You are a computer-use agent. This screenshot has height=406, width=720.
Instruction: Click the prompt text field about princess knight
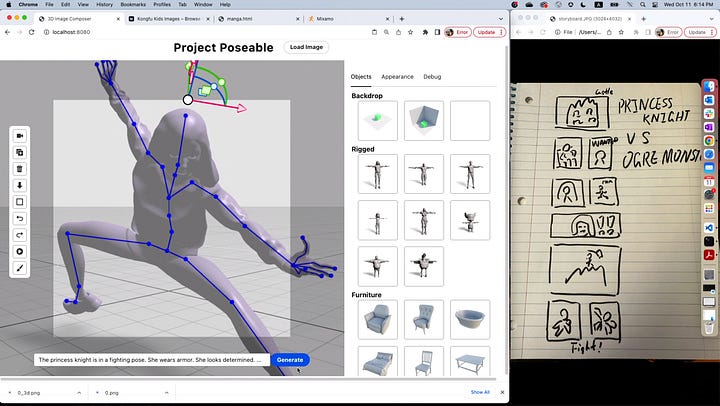pos(152,360)
